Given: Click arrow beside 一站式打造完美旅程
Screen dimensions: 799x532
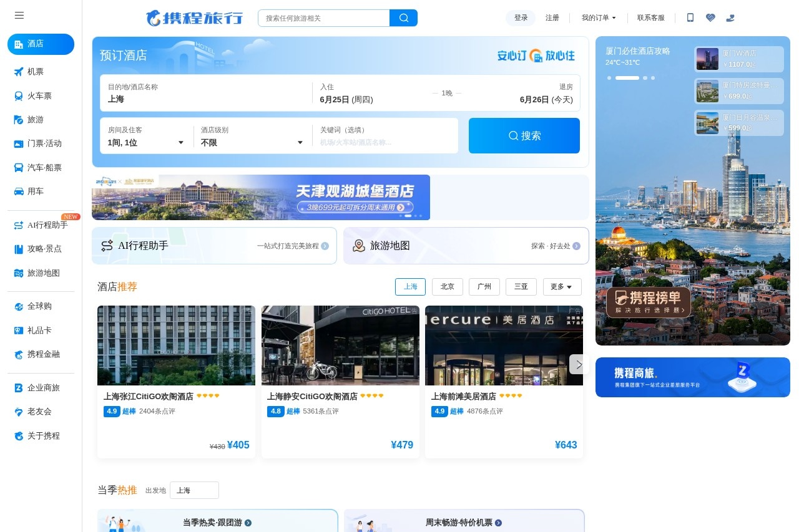Looking at the screenshot, I should click(x=325, y=246).
